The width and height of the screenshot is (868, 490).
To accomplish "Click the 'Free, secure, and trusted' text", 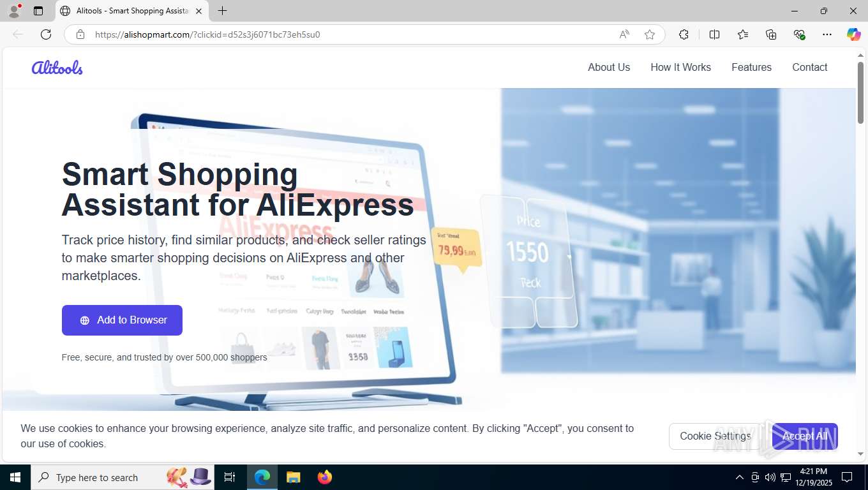I will [x=165, y=357].
